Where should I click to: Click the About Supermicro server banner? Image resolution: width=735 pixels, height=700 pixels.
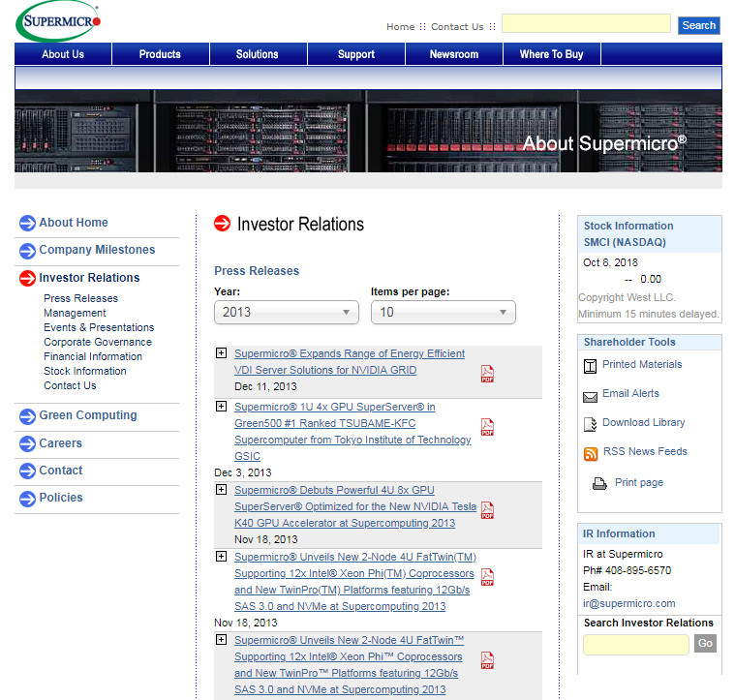click(x=368, y=132)
